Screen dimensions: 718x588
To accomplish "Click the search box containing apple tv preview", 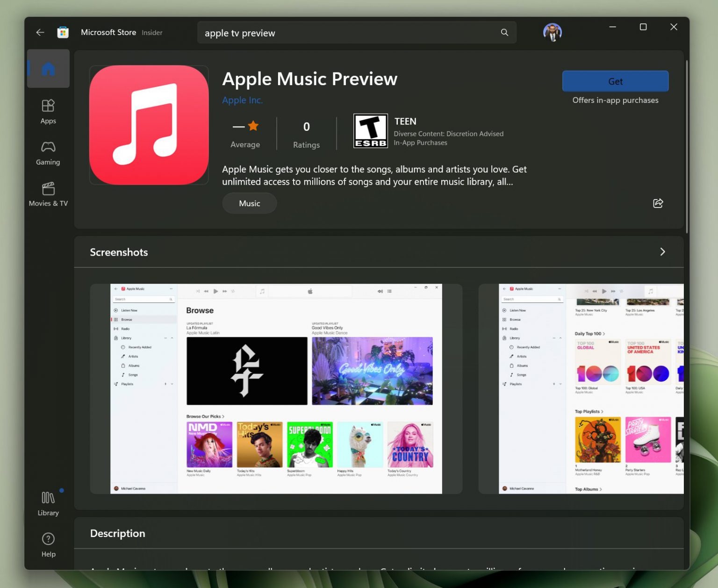I will coord(357,33).
